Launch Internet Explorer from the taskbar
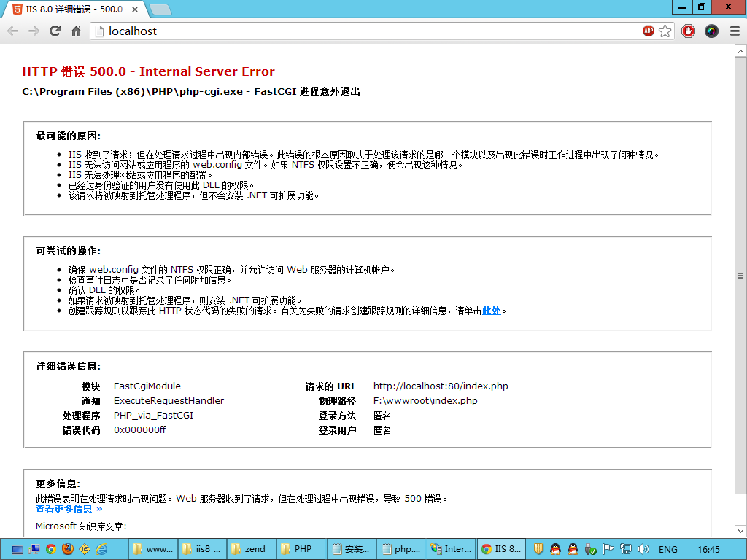The image size is (747, 560). point(102,550)
